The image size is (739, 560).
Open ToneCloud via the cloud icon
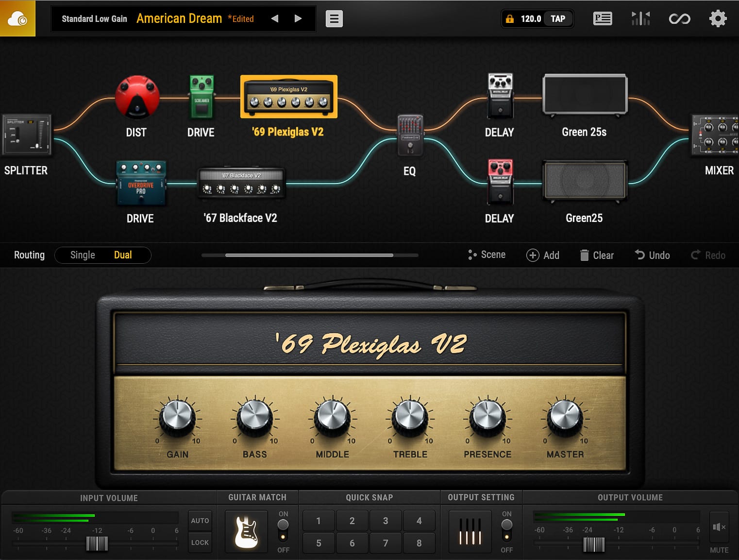(x=18, y=18)
